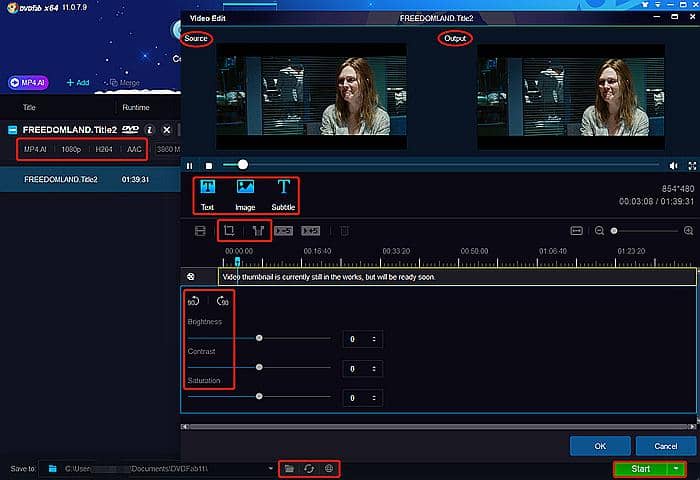Image resolution: width=700 pixels, height=480 pixels.
Task: Open the video properties panel icon
Action: (200, 231)
